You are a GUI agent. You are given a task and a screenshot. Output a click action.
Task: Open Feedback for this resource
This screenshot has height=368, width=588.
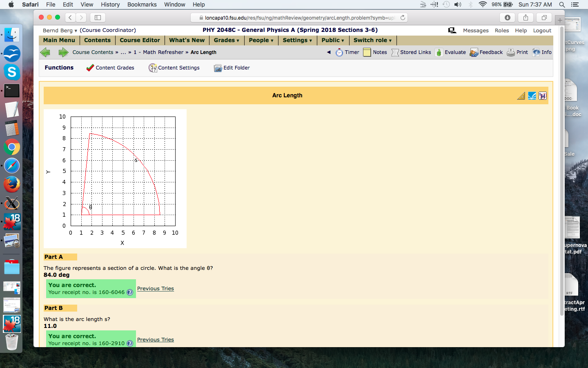[x=486, y=52]
